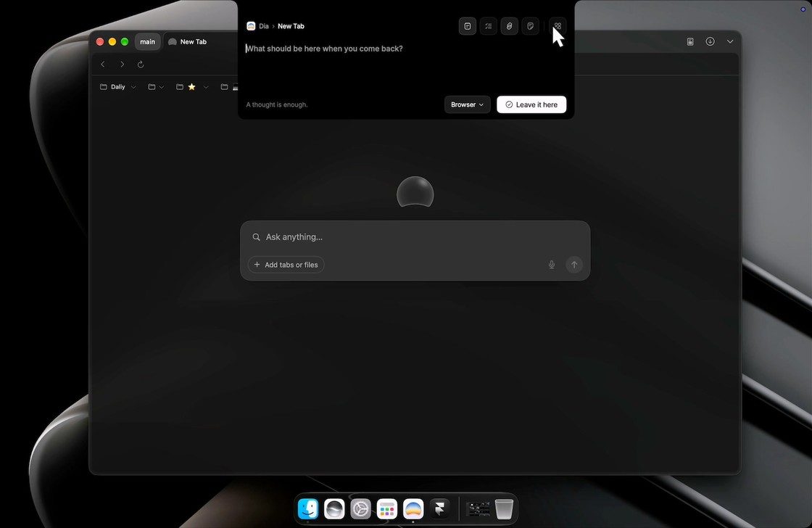Select the sticky note icon in popup
This screenshot has height=528, width=812.
(x=530, y=26)
